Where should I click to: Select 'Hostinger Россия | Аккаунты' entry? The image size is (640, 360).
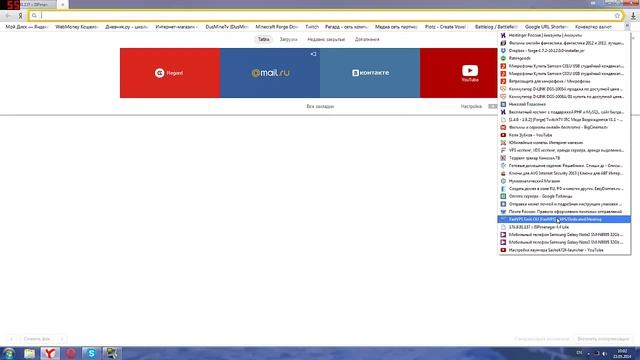(564, 35)
